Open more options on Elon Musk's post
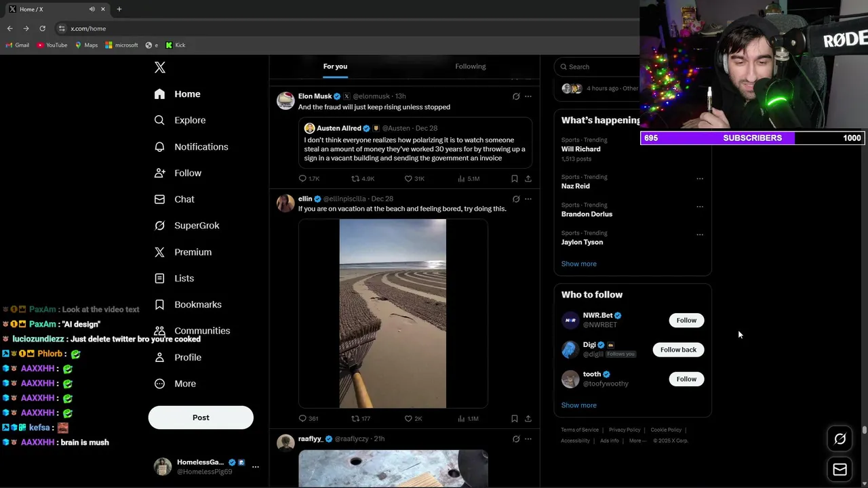 (528, 96)
